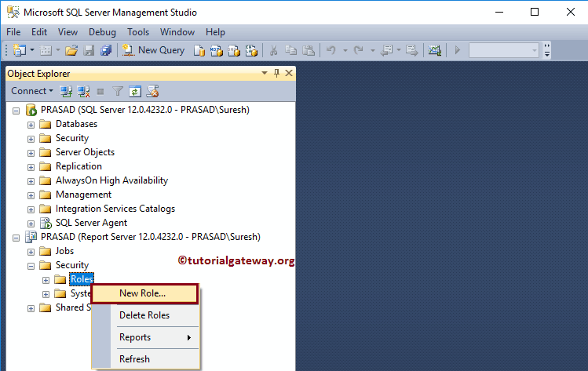Expand the SQL Server Security folder node
Screen dimensions: 588x371
click(x=31, y=139)
